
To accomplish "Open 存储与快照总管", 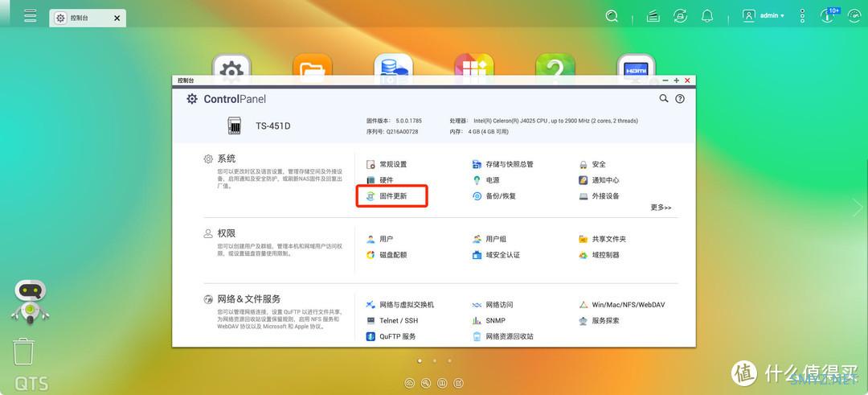I will 502,165.
